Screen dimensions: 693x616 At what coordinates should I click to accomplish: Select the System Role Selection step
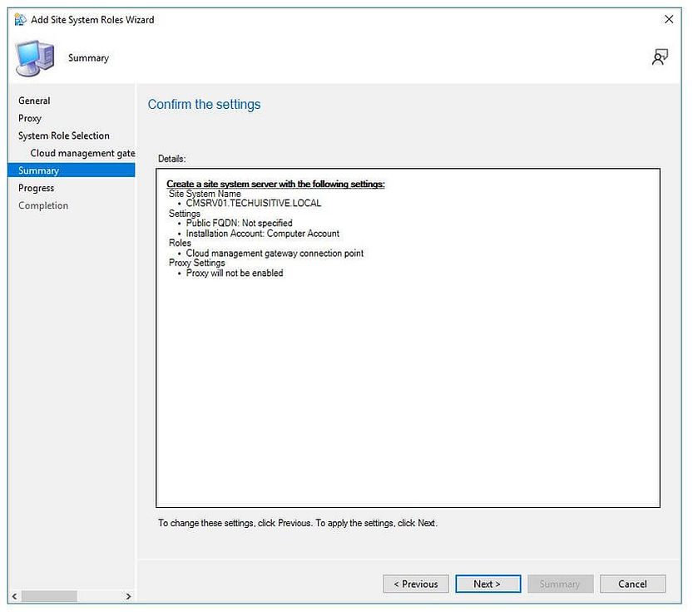(63, 136)
